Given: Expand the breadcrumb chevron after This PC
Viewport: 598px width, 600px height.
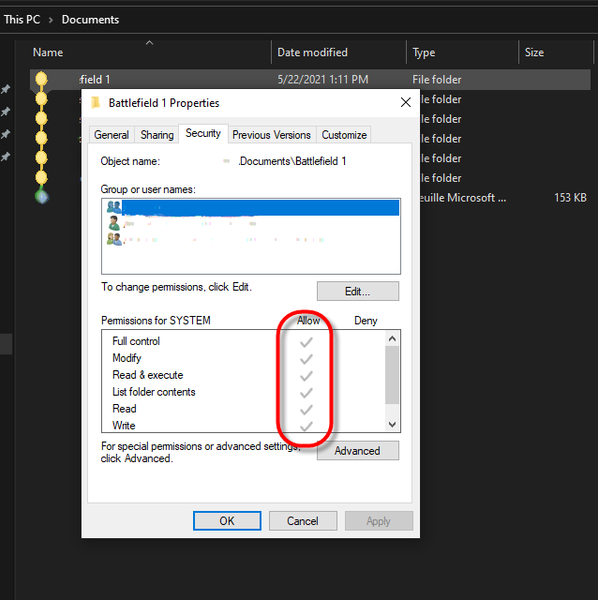Looking at the screenshot, I should (x=51, y=20).
